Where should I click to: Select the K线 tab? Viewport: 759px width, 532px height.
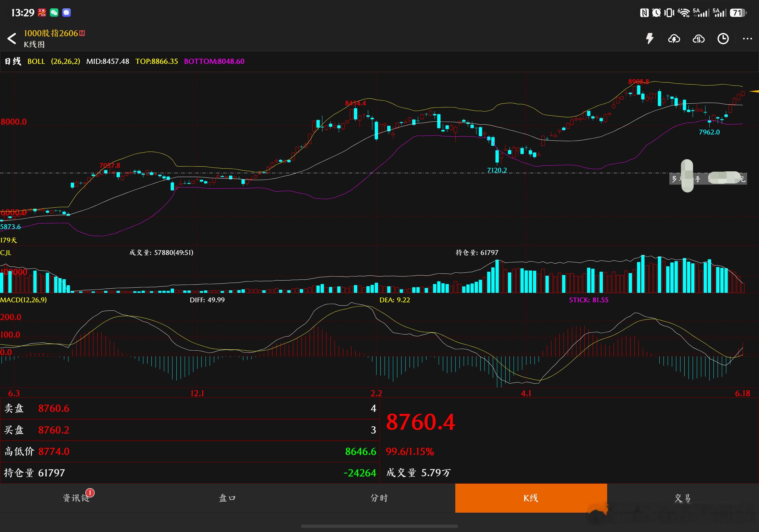point(531,498)
